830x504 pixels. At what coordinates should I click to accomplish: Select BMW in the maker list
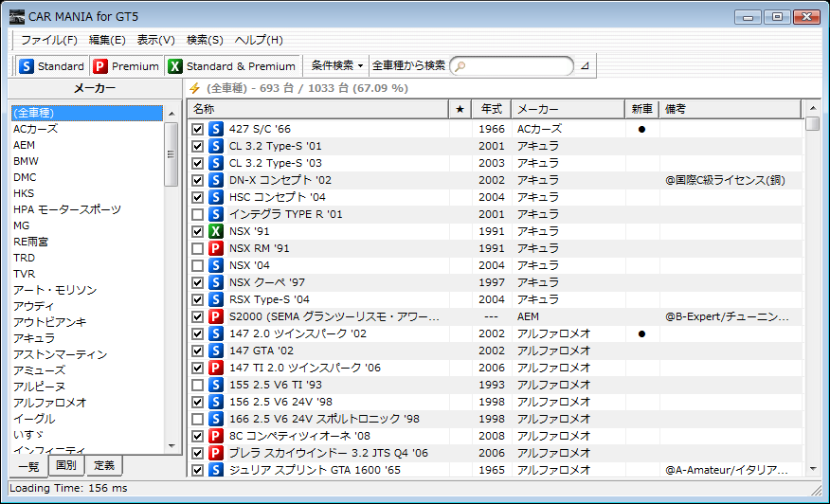[x=87, y=161]
